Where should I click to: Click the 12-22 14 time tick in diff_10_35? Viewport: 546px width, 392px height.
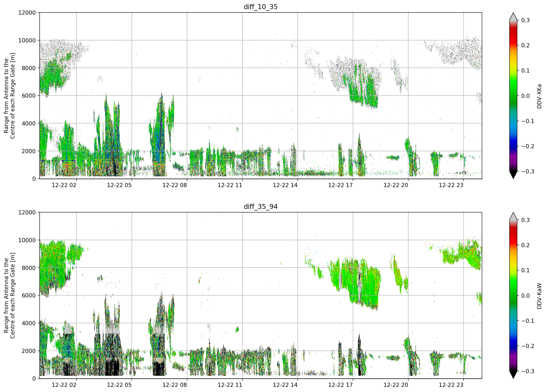pos(285,185)
